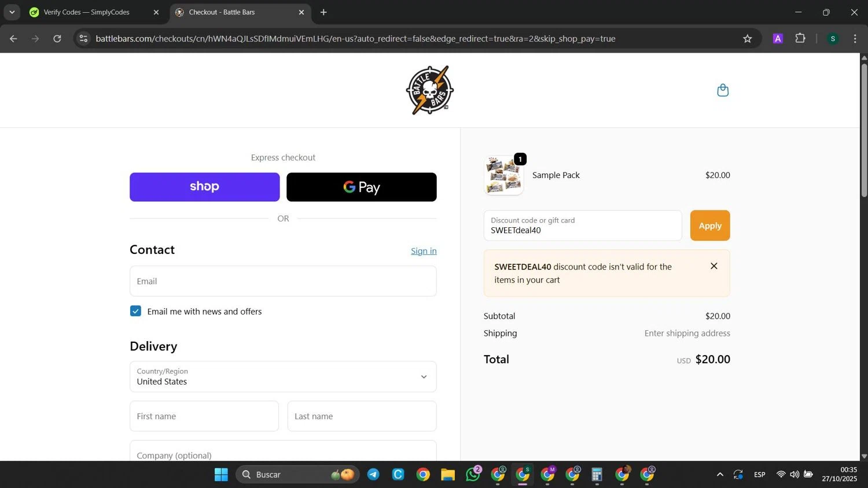
Task: Click the discount code or gift card field
Action: click(x=583, y=225)
